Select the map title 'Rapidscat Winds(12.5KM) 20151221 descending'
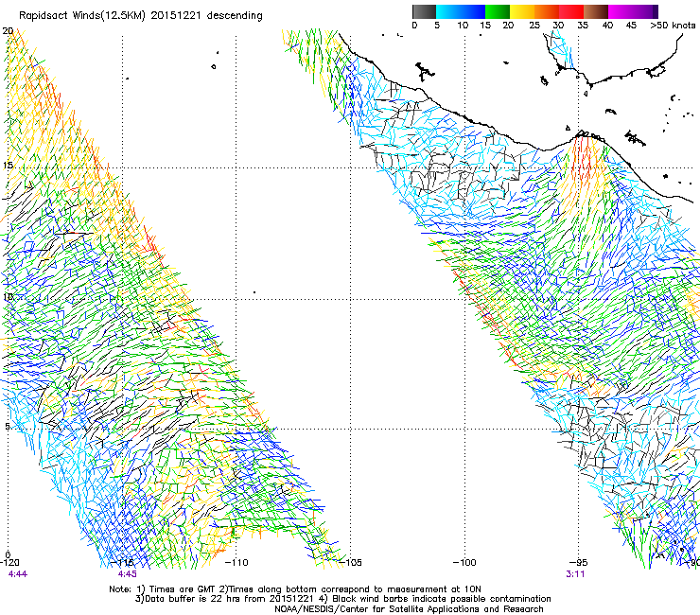Image resolution: width=700 pixels, height=615 pixels. (x=141, y=16)
